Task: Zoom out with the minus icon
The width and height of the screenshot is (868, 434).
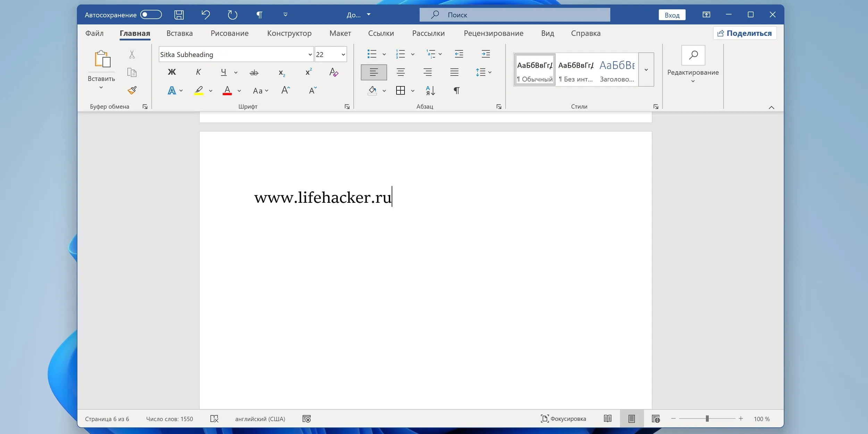Action: (674, 419)
